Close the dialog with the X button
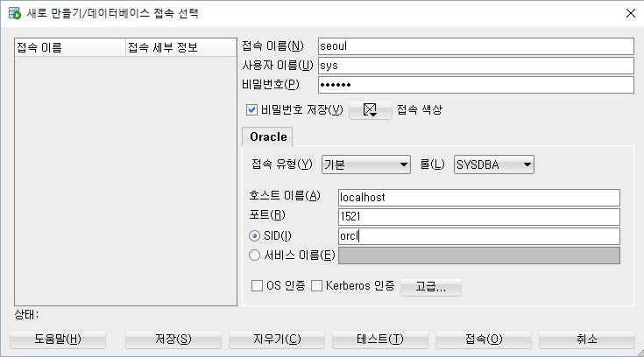Viewport: 644px width, 357px height. 631,13
